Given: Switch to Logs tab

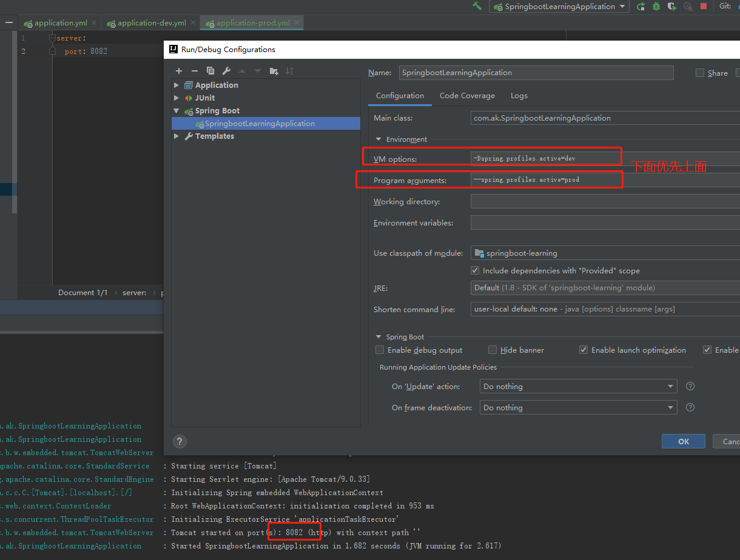Looking at the screenshot, I should [x=519, y=96].
